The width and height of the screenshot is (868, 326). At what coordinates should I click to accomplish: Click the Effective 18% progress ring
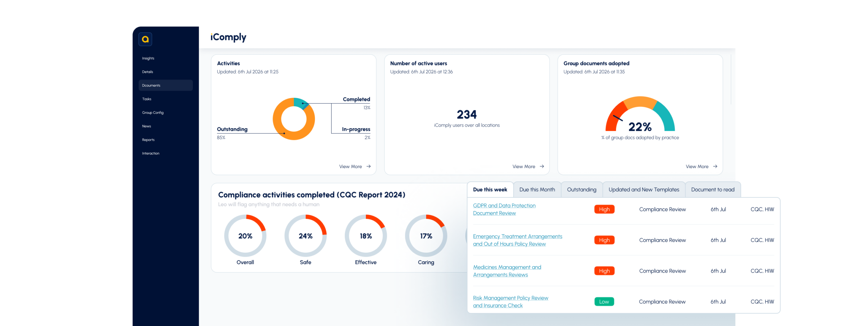click(x=366, y=236)
